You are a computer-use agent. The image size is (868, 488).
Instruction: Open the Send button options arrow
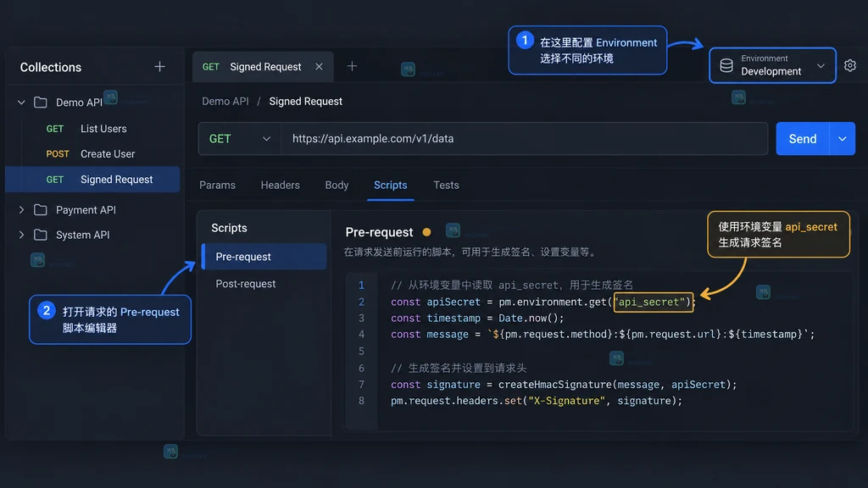point(842,139)
